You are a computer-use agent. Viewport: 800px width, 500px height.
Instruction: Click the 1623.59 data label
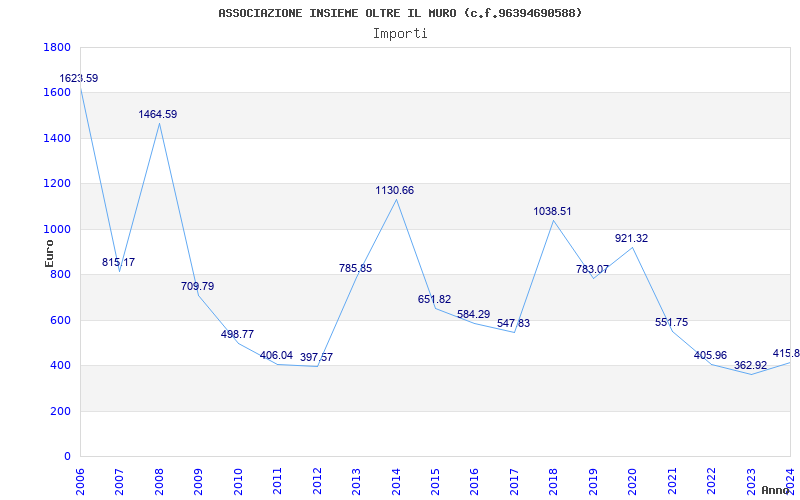[x=79, y=79]
